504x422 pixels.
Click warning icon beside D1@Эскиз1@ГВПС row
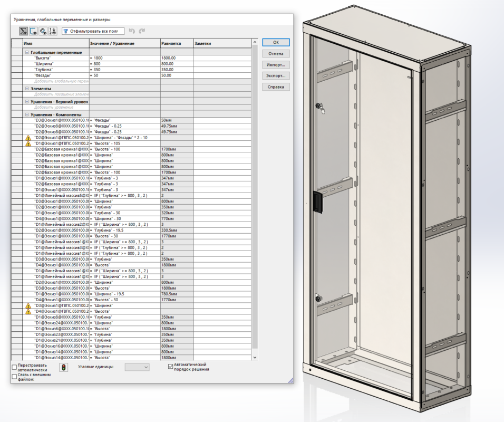pos(28,143)
